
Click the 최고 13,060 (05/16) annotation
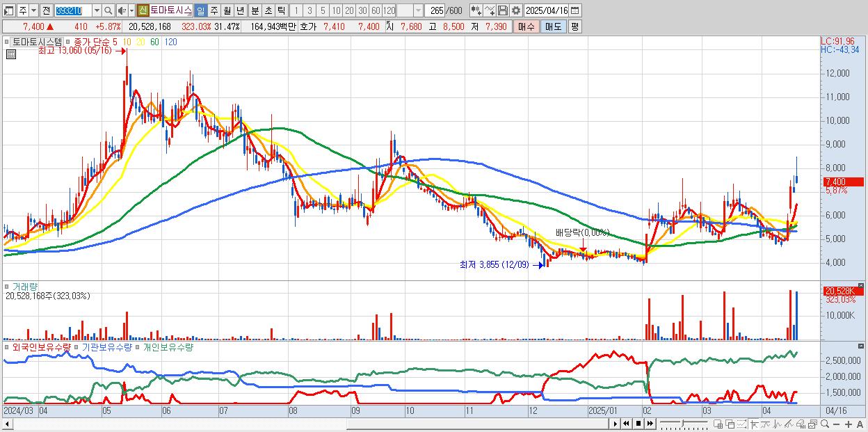[x=75, y=51]
